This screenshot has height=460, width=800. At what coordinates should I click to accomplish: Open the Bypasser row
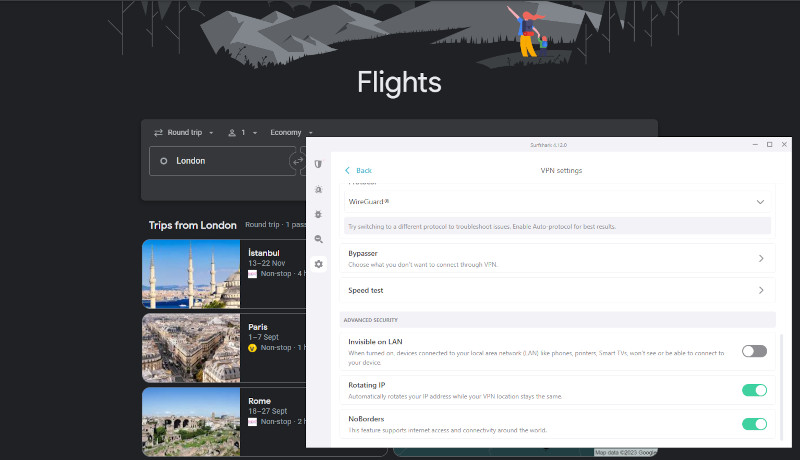[557, 259]
